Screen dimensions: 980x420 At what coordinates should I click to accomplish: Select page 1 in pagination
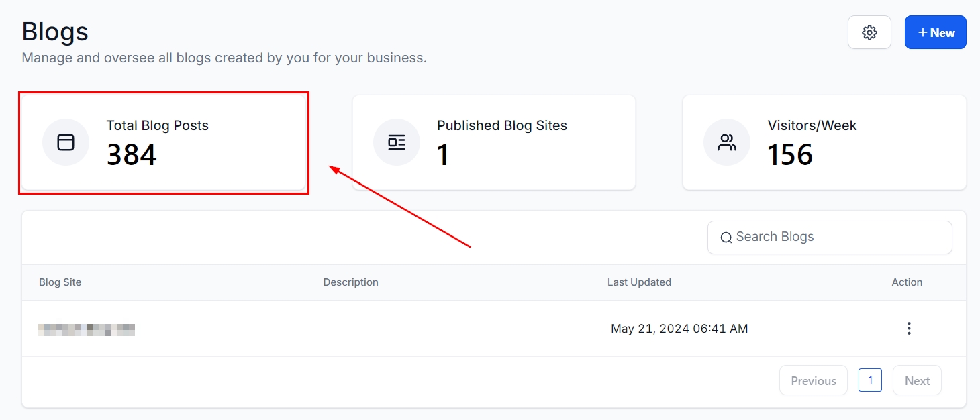[870, 380]
